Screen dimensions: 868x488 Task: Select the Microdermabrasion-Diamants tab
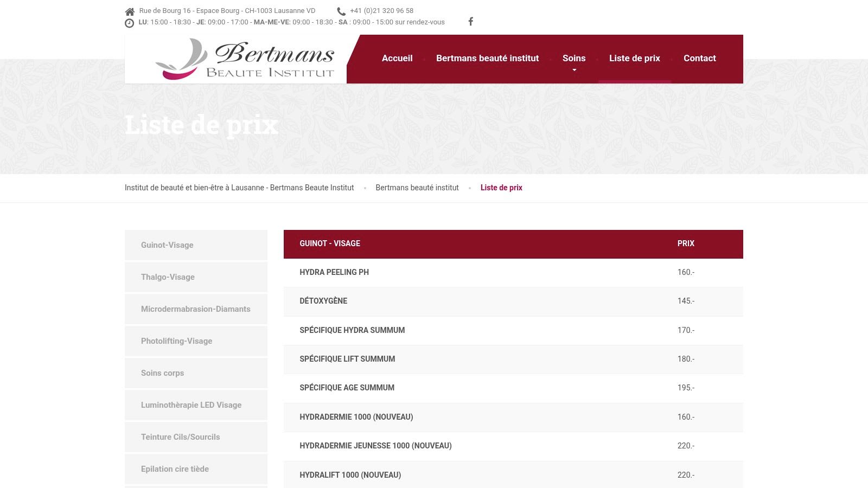196,309
